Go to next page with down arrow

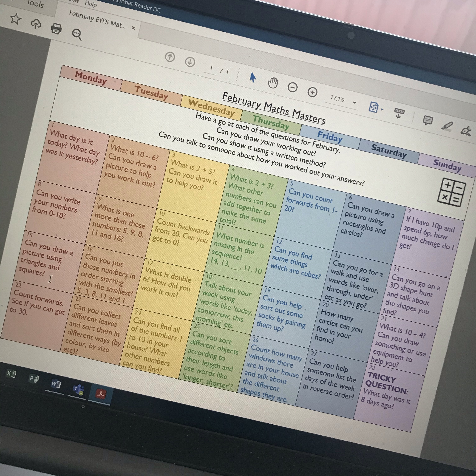coord(190,62)
